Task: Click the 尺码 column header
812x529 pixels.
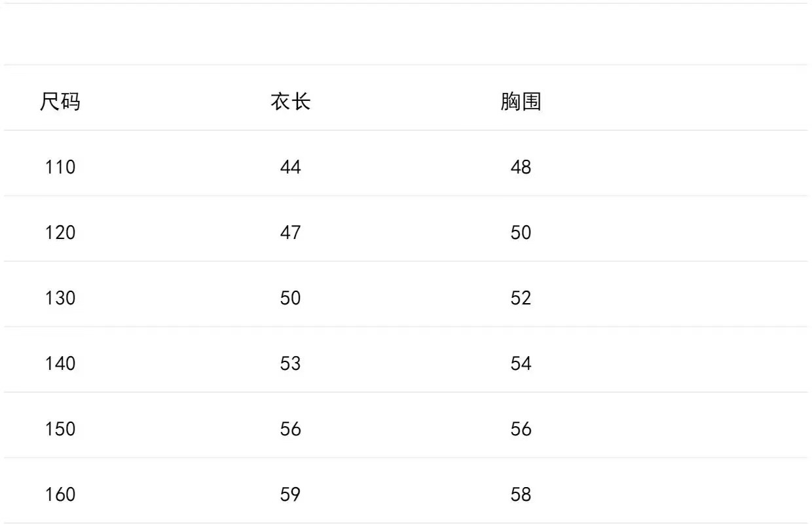Action: click(x=60, y=102)
